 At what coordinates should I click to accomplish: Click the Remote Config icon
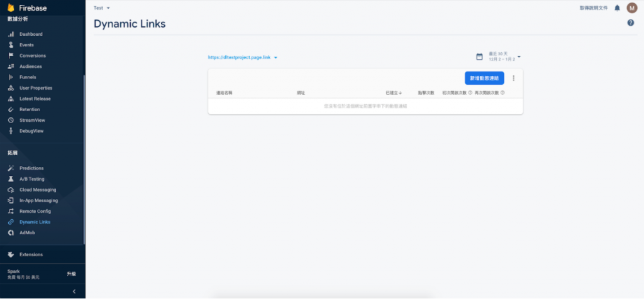tap(11, 211)
